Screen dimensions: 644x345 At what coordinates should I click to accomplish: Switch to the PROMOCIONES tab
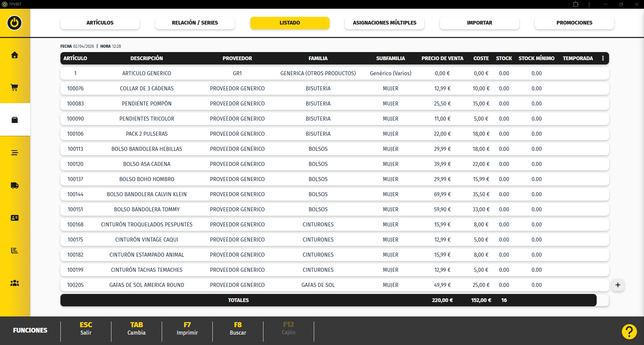point(574,23)
